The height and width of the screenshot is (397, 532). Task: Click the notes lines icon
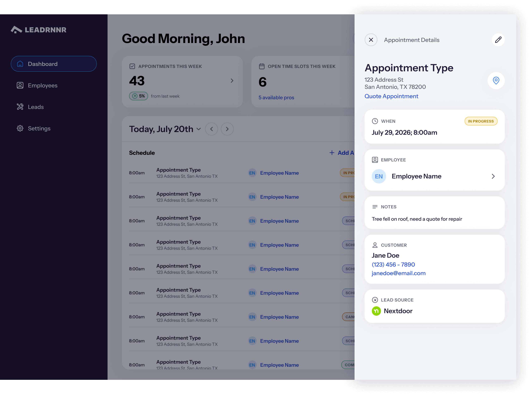375,207
